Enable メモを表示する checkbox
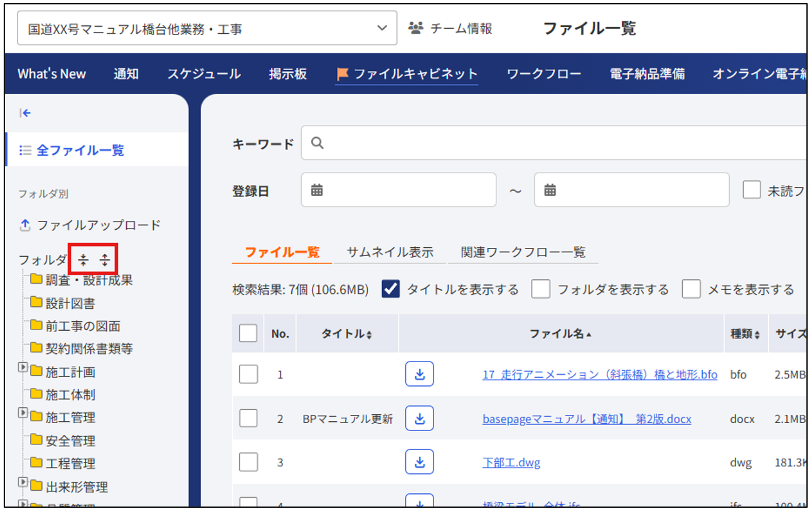The image size is (812, 509). [692, 289]
